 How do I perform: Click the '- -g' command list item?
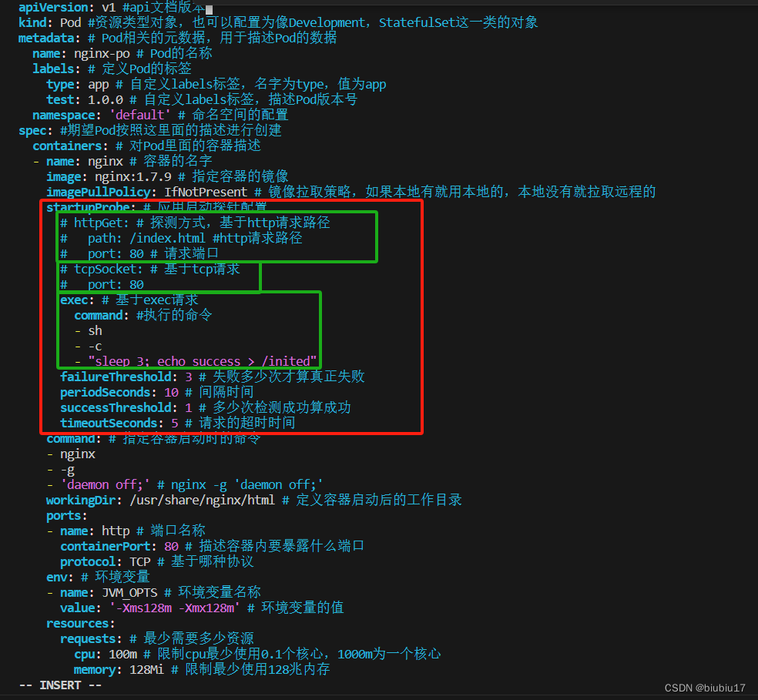(x=60, y=470)
